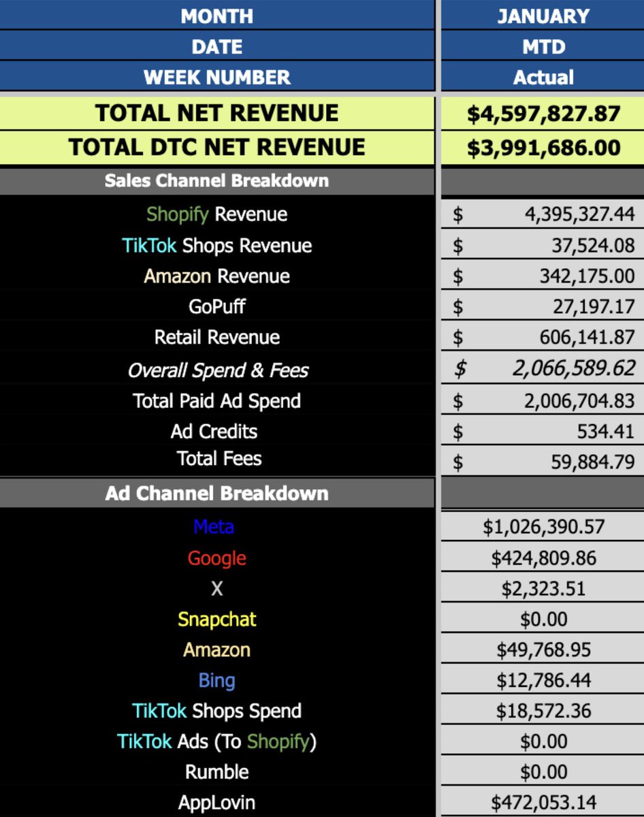This screenshot has width=644, height=817.
Task: Select the 59,884.79 fees value
Action: [x=543, y=461]
